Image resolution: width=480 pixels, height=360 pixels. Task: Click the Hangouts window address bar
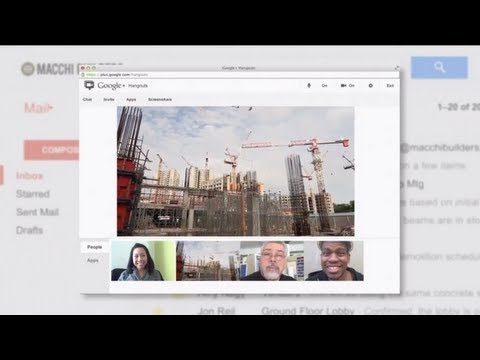(x=238, y=75)
